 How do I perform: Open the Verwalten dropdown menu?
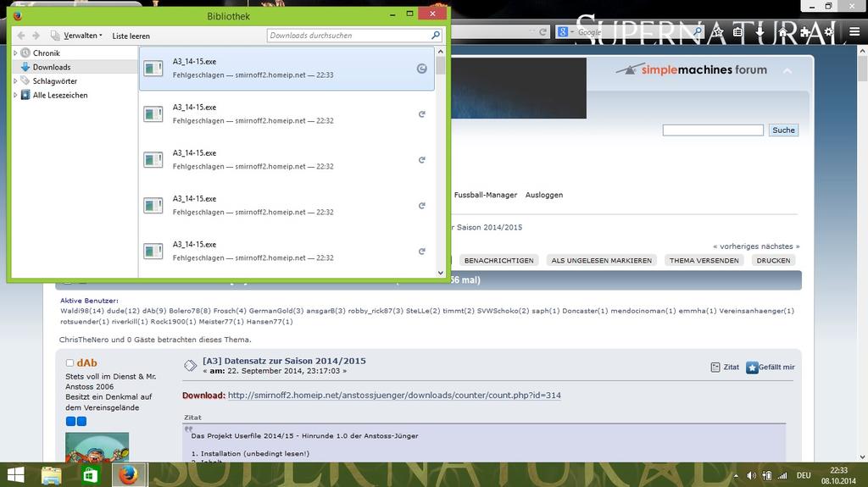[76, 36]
